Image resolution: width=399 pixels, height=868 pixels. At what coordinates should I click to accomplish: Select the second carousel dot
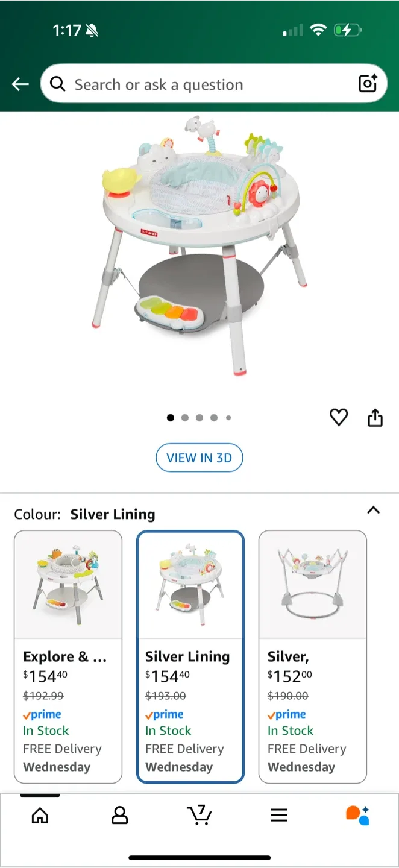[185, 417]
